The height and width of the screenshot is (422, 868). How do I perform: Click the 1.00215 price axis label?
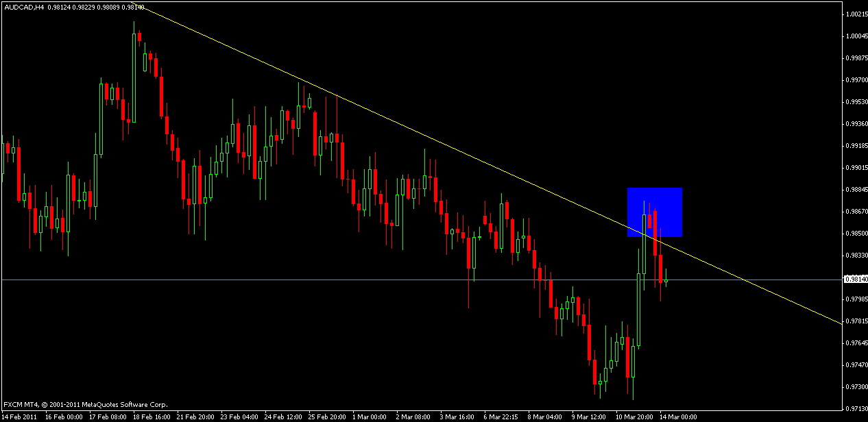coord(854,14)
